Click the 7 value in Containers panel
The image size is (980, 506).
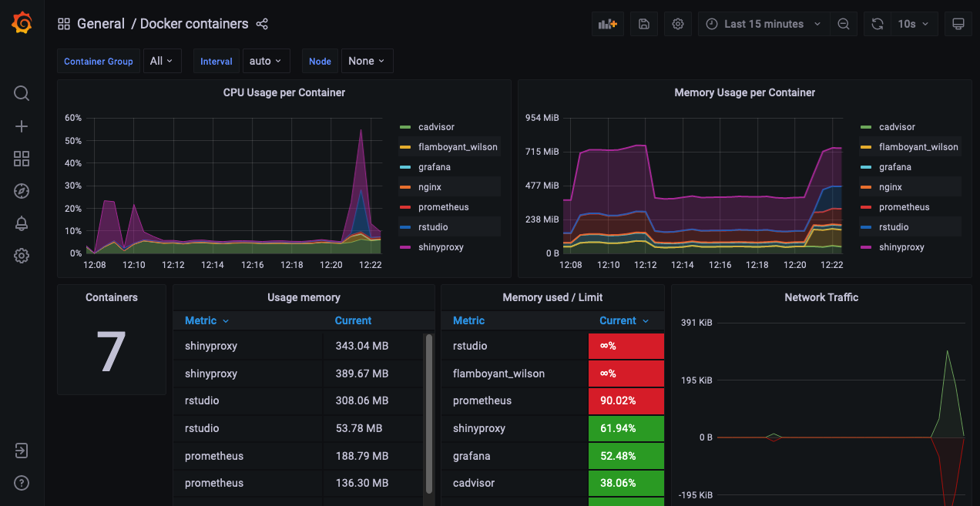click(111, 351)
